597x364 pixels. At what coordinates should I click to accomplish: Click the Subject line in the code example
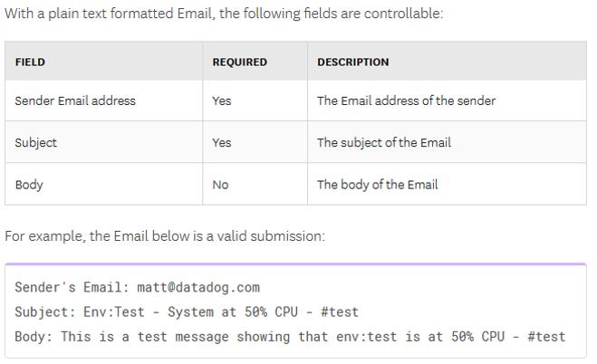click(187, 311)
